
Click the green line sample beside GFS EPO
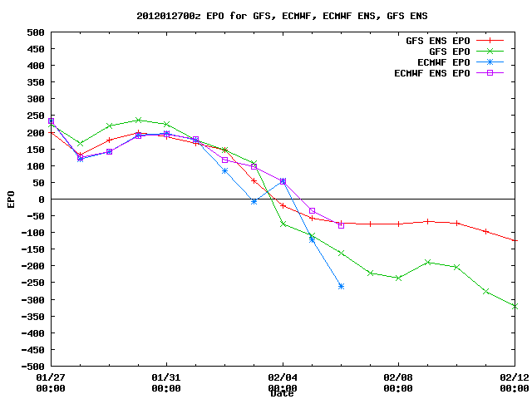[490, 52]
